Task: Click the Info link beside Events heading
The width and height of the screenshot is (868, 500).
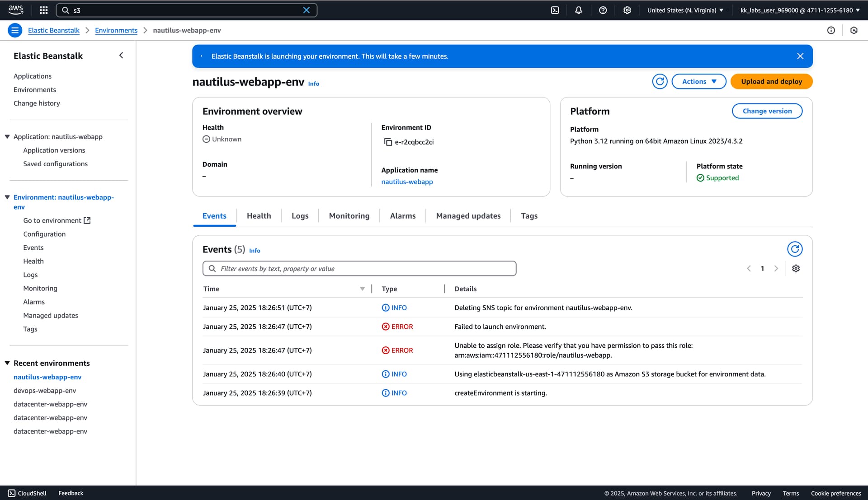Action: [255, 251]
